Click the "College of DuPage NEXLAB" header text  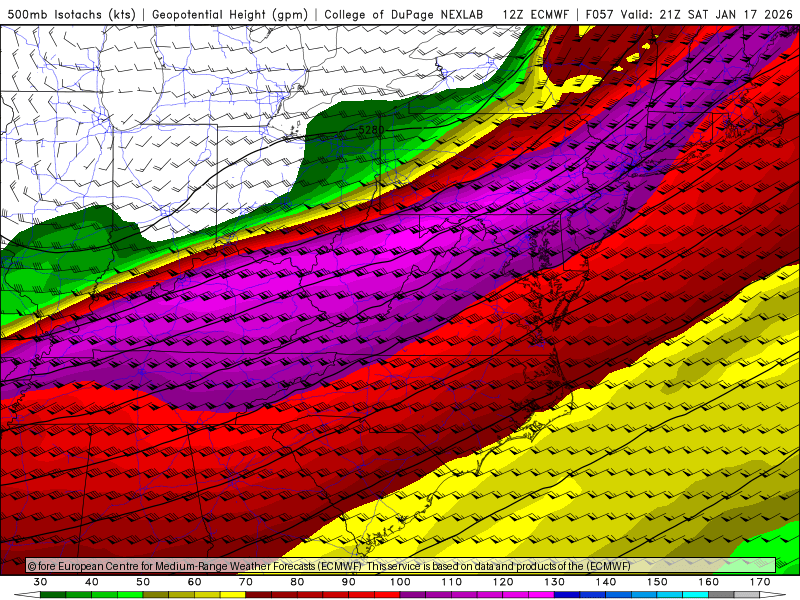(x=404, y=14)
